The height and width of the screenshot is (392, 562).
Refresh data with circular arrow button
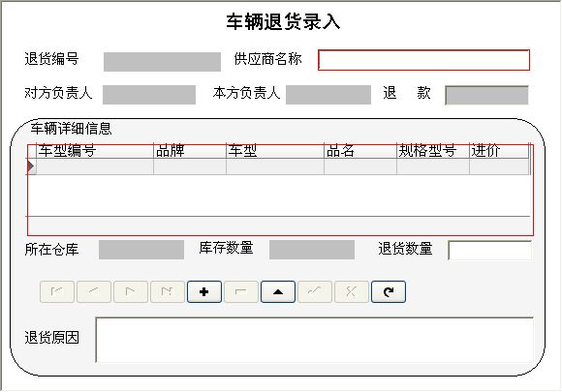pos(389,291)
